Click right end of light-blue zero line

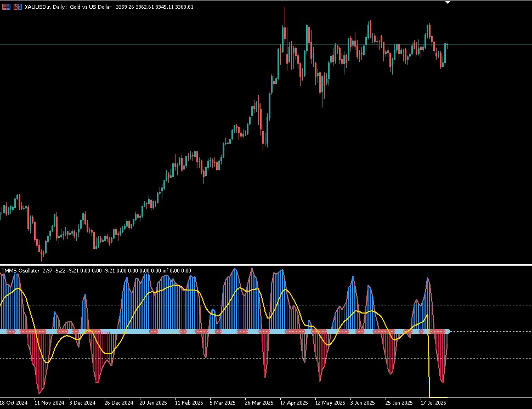[448, 331]
